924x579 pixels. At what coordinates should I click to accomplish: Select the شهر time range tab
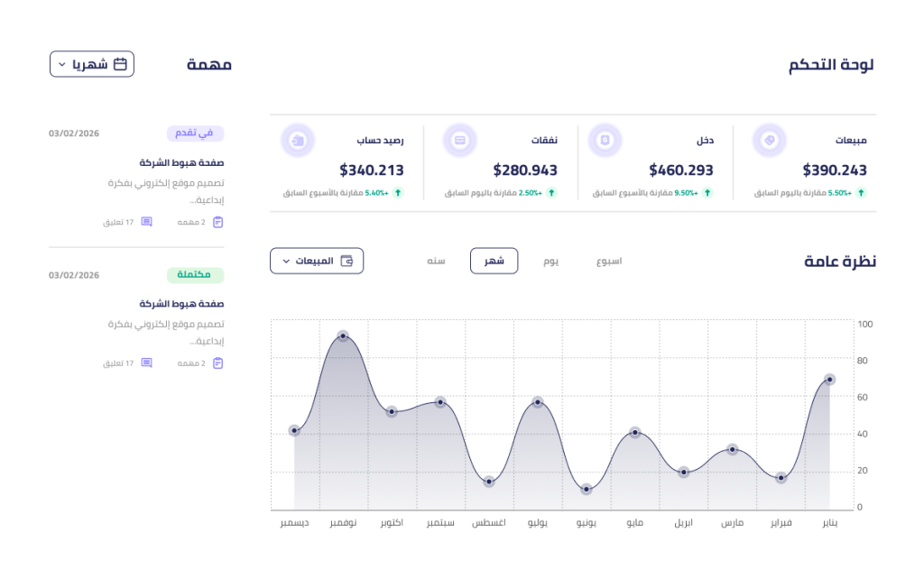click(494, 262)
